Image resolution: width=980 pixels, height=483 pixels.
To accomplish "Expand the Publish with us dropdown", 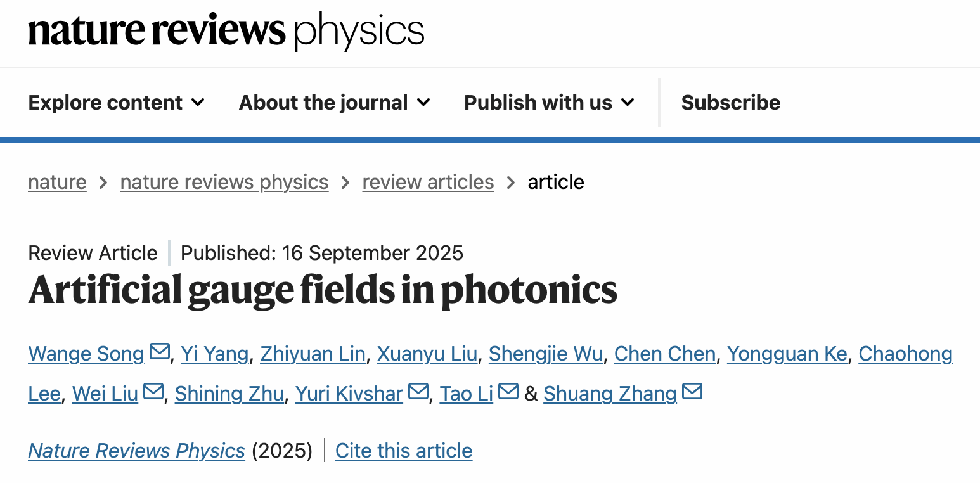I will pyautogui.click(x=549, y=103).
